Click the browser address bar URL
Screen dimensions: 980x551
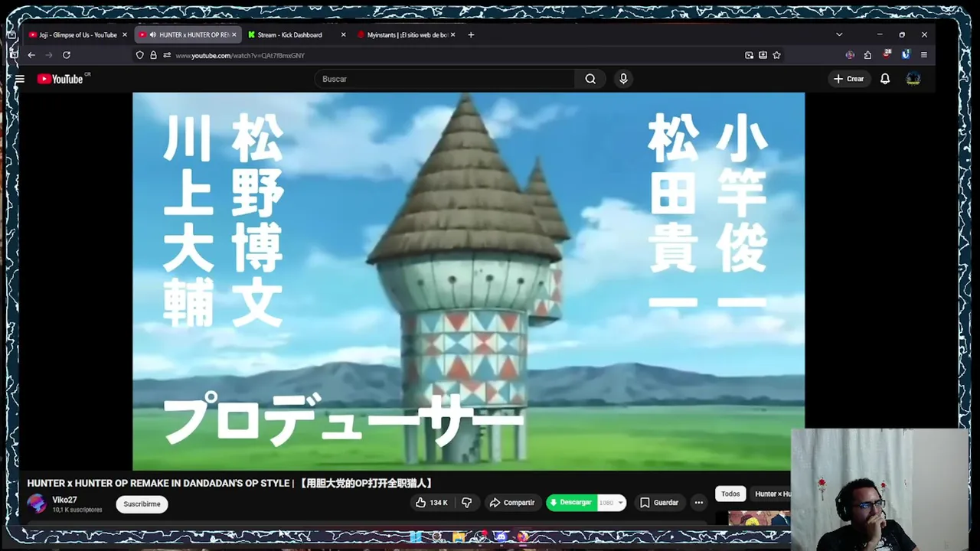pyautogui.click(x=240, y=55)
